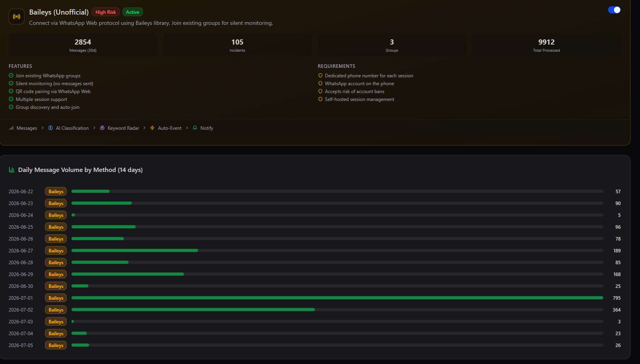Click the Daily Message Volume by Method heading

click(x=80, y=170)
